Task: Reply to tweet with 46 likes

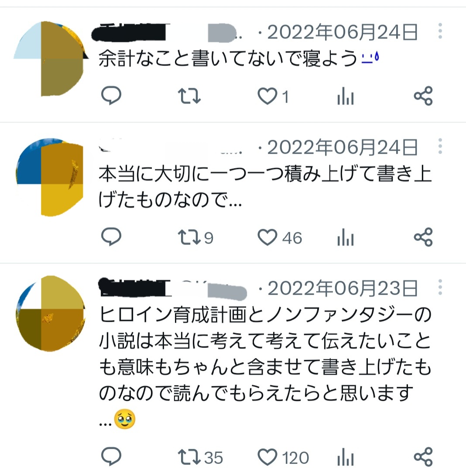Action: [x=111, y=237]
